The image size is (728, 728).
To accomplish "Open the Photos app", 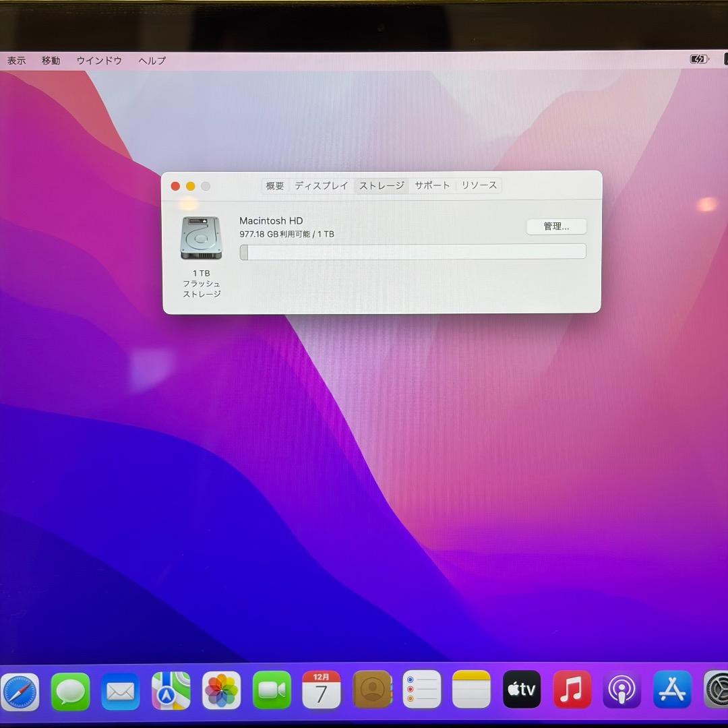I will pyautogui.click(x=221, y=690).
